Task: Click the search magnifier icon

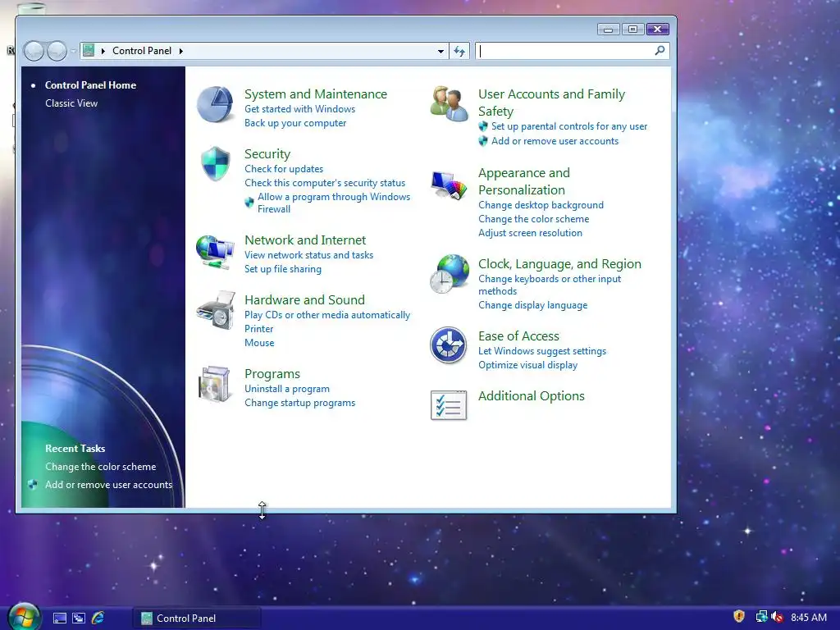Action: (660, 50)
